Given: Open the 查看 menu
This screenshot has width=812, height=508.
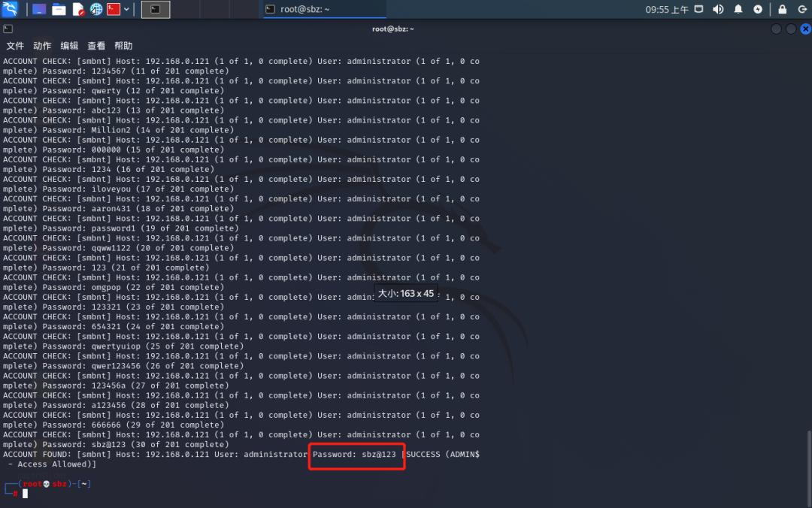Looking at the screenshot, I should click(x=95, y=46).
